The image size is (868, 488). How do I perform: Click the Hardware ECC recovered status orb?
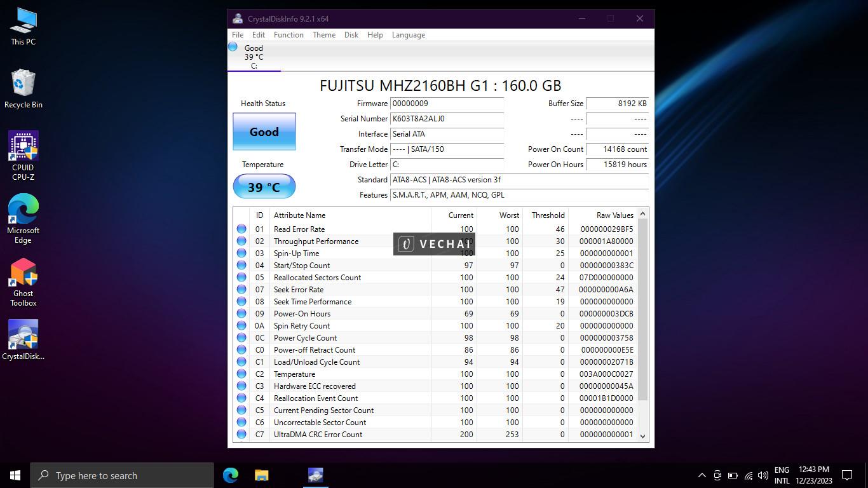(x=241, y=386)
